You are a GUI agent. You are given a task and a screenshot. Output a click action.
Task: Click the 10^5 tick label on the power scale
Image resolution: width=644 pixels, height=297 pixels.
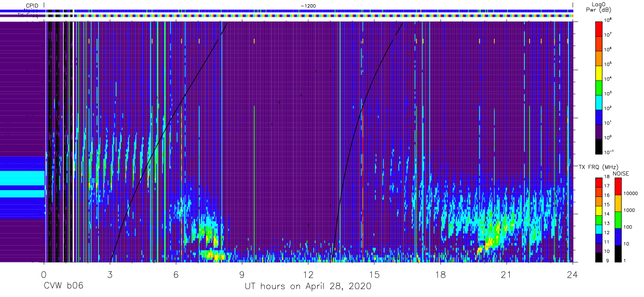tap(608, 64)
